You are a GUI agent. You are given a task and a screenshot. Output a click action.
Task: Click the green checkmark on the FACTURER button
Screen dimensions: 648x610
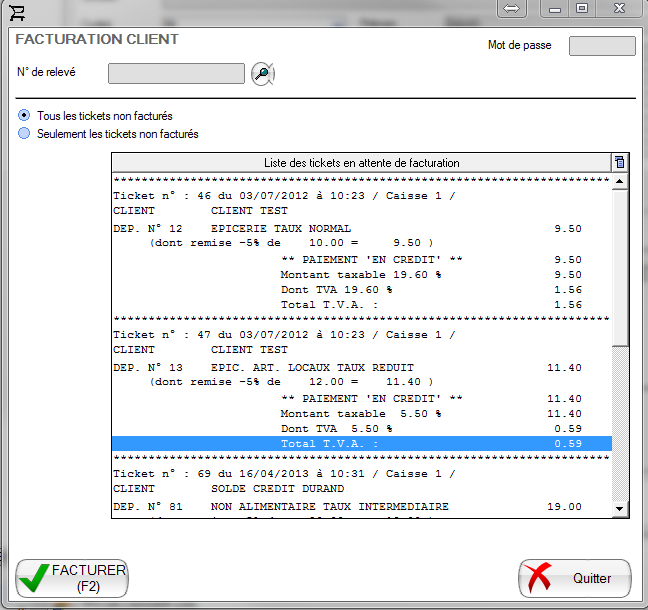pyautogui.click(x=35, y=578)
